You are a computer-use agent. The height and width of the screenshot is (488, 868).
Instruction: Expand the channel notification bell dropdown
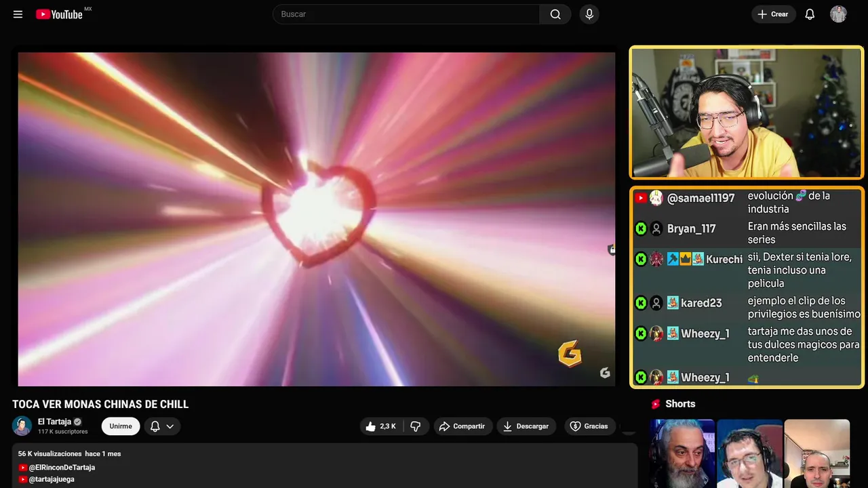[x=162, y=426]
